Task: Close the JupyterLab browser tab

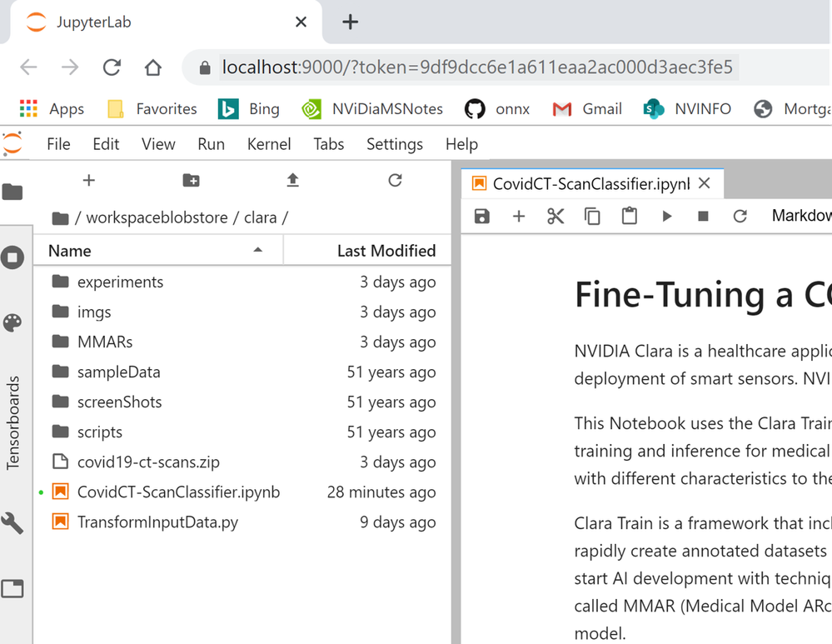Action: click(301, 22)
